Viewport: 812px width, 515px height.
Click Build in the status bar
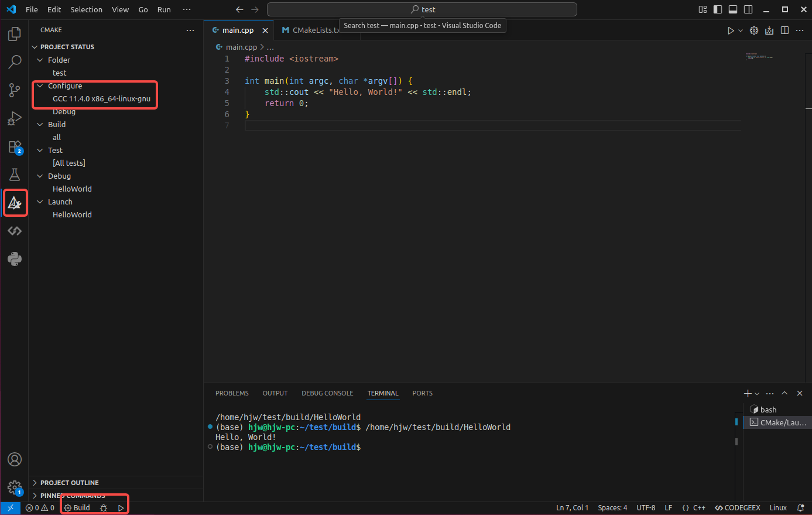77,507
